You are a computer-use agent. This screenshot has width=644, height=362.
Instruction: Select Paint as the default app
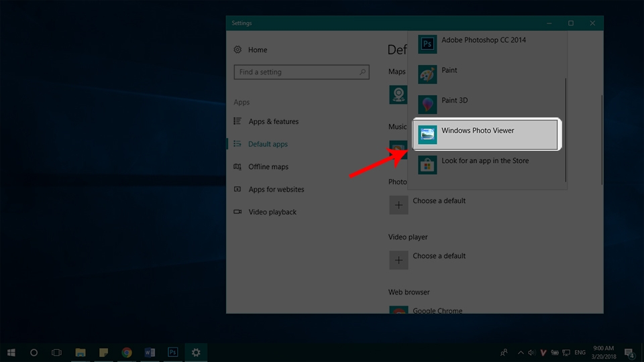487,74
